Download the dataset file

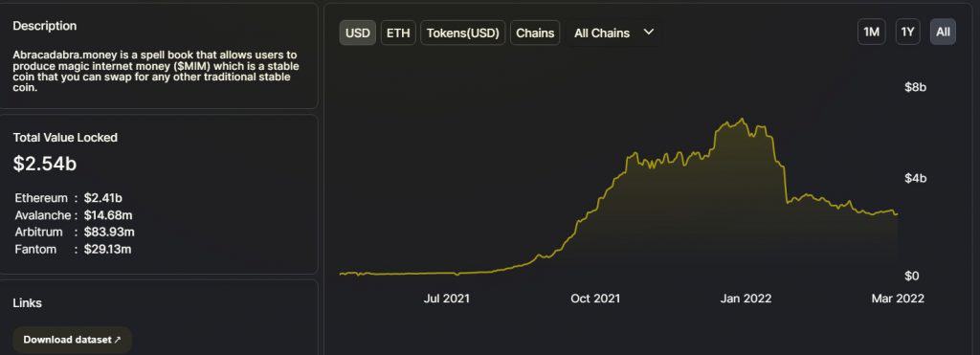[73, 340]
